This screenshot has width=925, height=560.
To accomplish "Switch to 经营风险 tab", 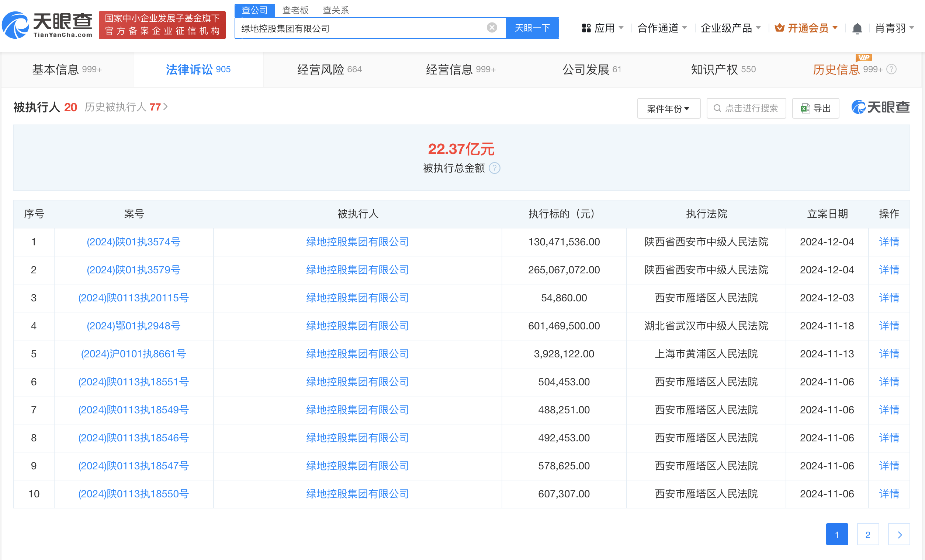I will pos(329,69).
